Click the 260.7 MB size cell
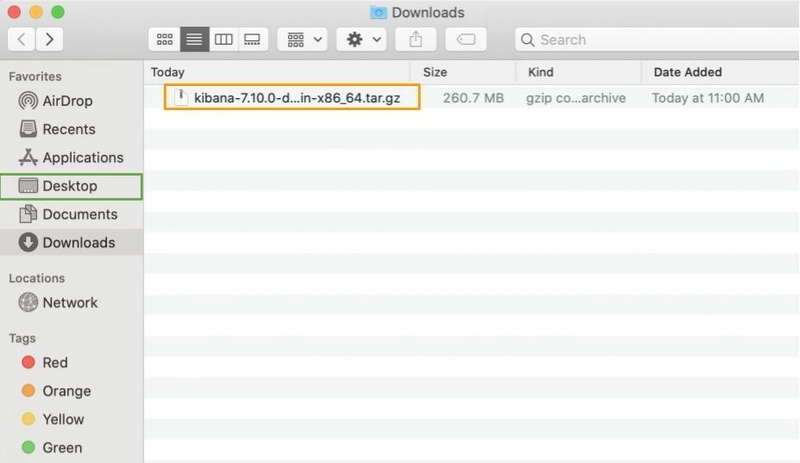The width and height of the screenshot is (800, 463). (473, 98)
